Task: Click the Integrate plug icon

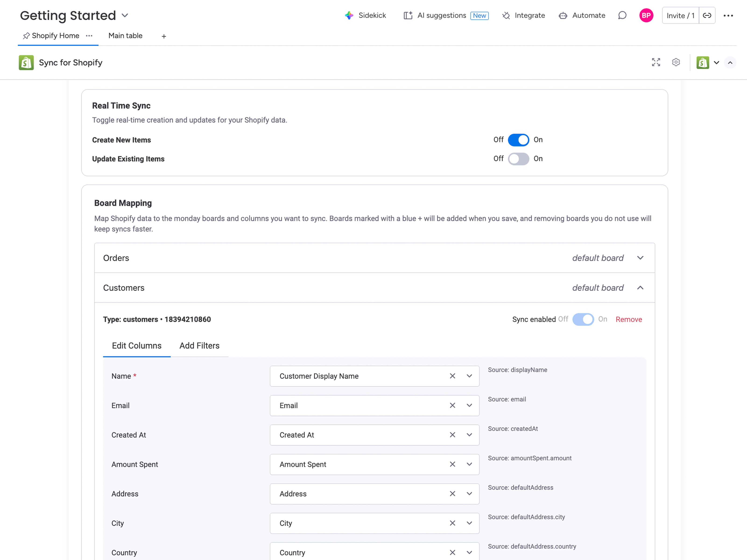Action: 506,16
